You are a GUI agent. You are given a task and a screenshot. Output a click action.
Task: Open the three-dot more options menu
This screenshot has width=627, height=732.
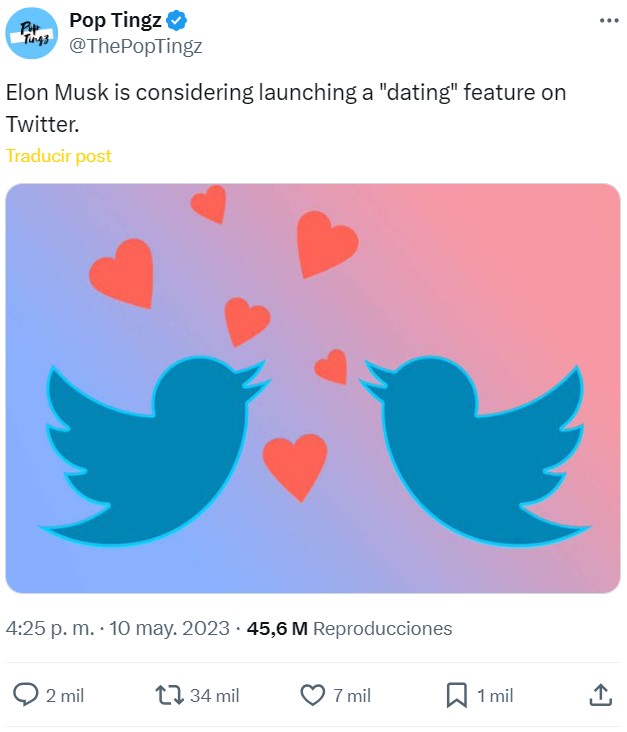pyautogui.click(x=608, y=21)
